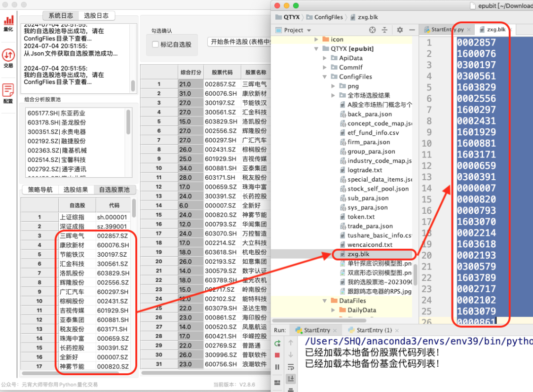Screen dimensions: 533x392
Task: Click 开始条件选股 button
Action: (x=240, y=42)
